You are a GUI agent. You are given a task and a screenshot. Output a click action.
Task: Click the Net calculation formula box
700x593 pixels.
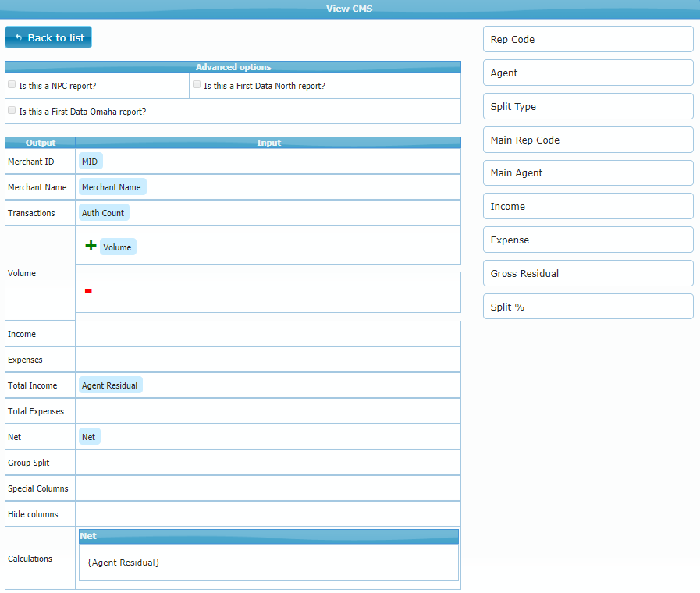[x=268, y=562]
